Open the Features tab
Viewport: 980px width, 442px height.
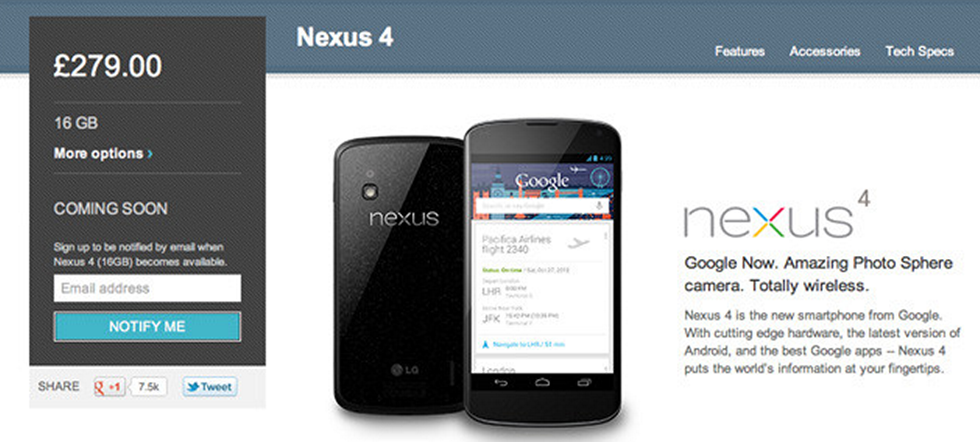point(739,51)
